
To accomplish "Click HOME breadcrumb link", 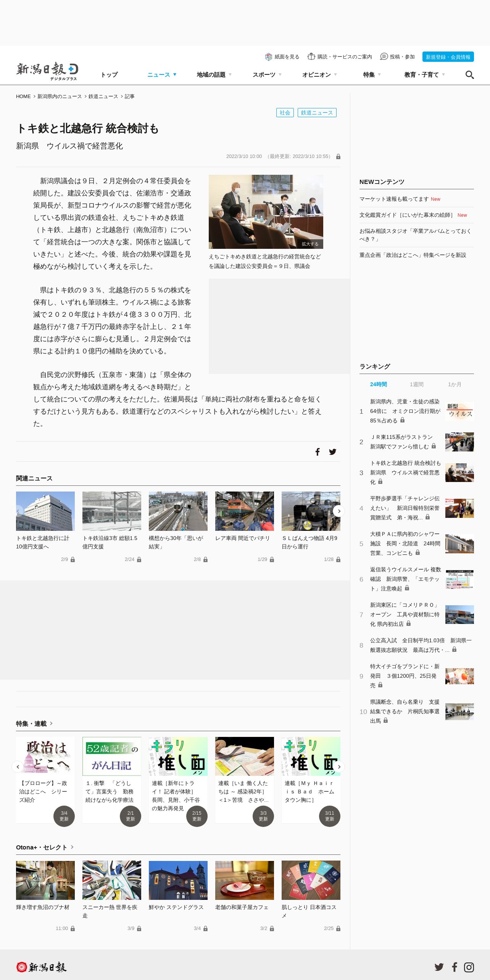I will coord(23,97).
